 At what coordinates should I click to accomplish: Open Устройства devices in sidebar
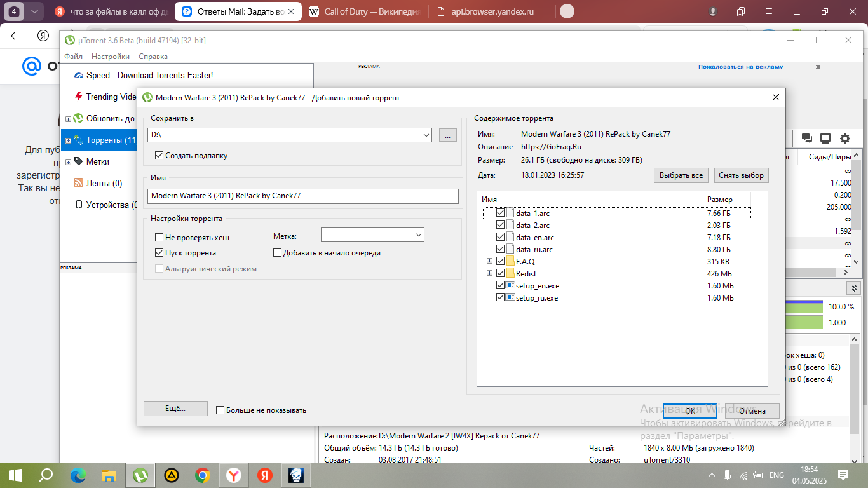coord(105,205)
